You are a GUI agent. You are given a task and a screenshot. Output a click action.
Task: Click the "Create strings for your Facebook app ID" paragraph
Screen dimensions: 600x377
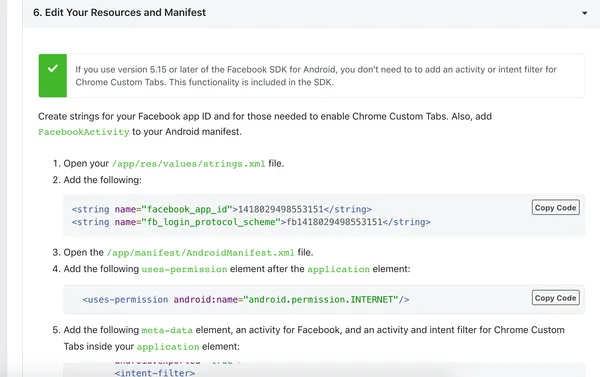tap(265, 124)
